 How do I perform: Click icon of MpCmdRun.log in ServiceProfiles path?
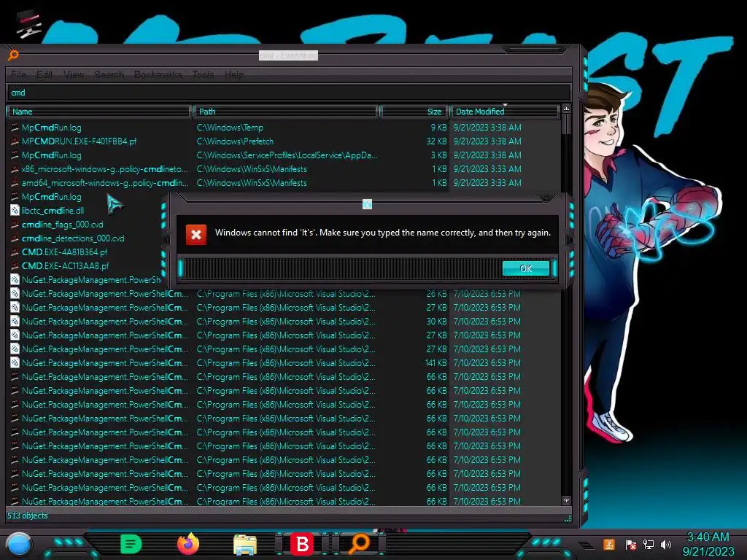[x=15, y=155]
